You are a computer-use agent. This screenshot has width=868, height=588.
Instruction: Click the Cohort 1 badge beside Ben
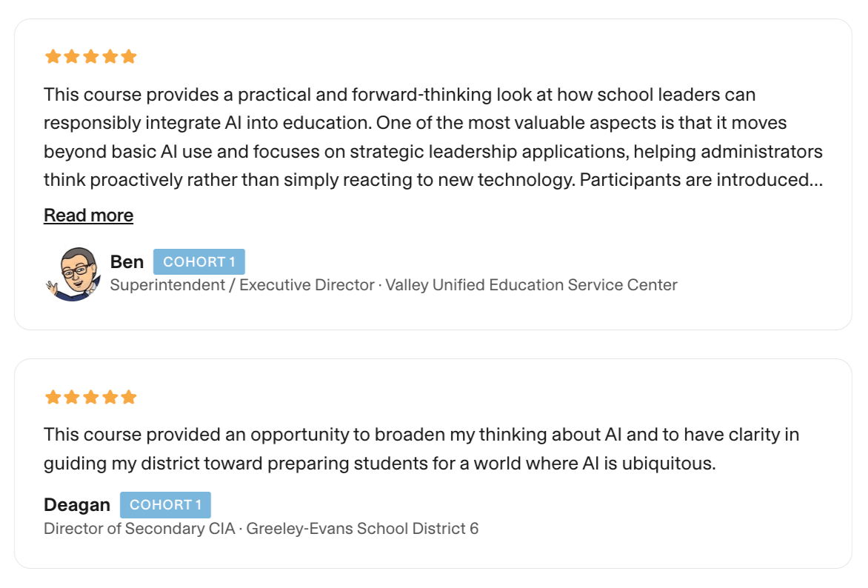coord(199,262)
